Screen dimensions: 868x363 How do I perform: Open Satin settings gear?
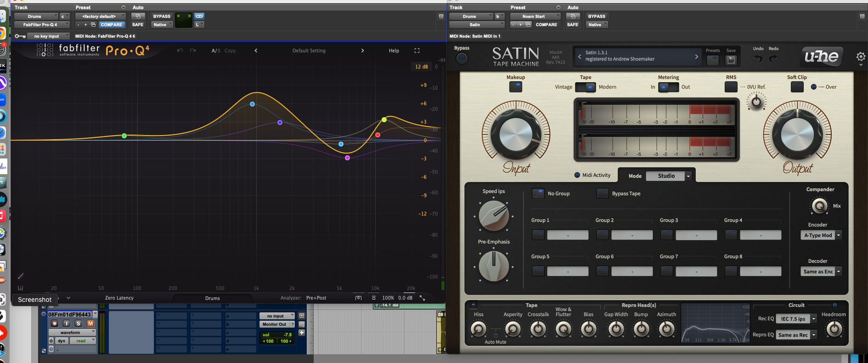click(861, 57)
